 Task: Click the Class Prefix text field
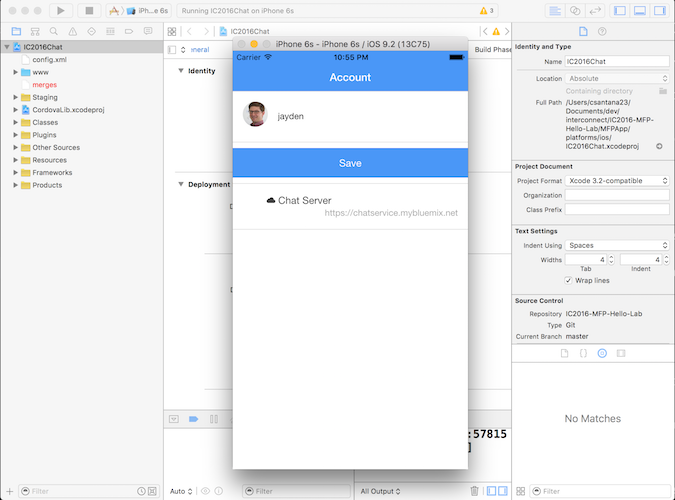click(x=617, y=210)
